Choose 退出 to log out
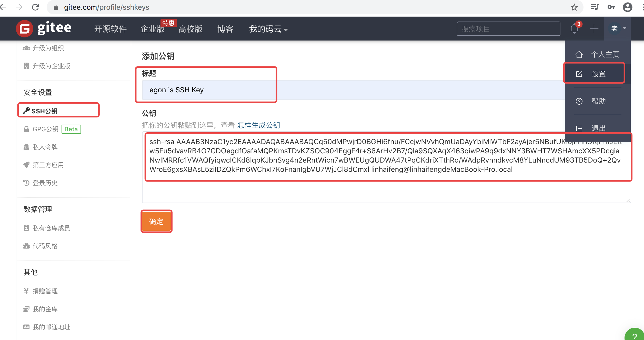 [598, 128]
